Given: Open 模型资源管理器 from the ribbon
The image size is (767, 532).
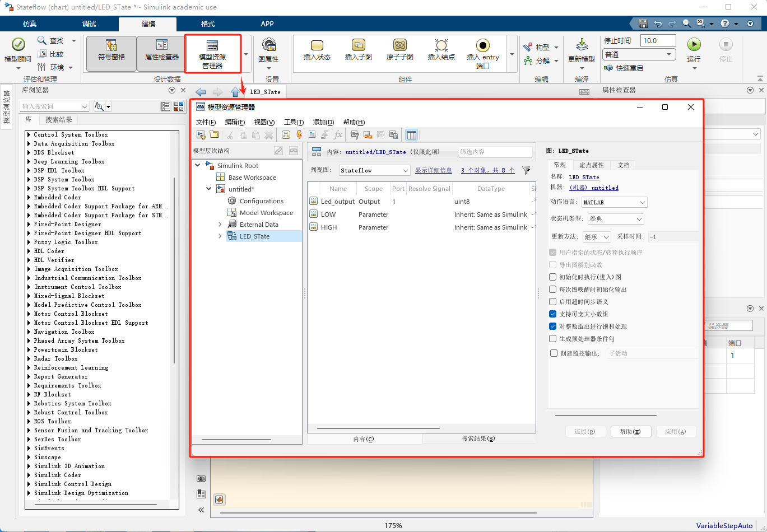Looking at the screenshot, I should click(213, 54).
